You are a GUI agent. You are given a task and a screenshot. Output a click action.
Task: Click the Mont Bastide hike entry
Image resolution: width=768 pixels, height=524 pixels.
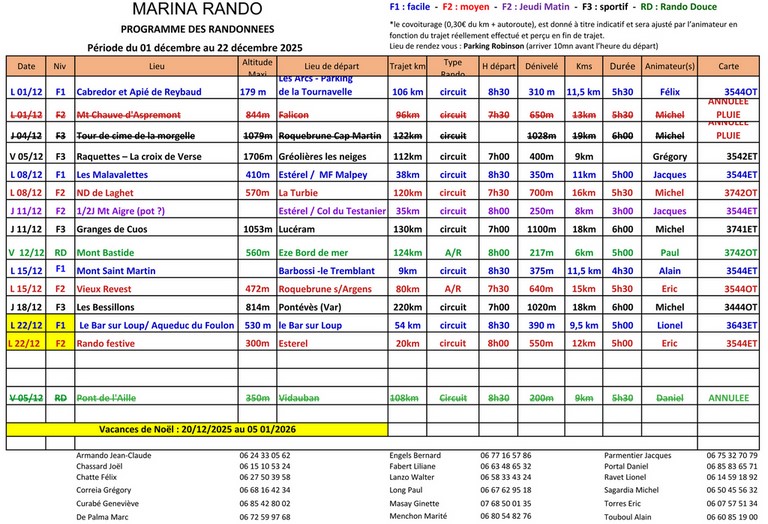coord(104,252)
